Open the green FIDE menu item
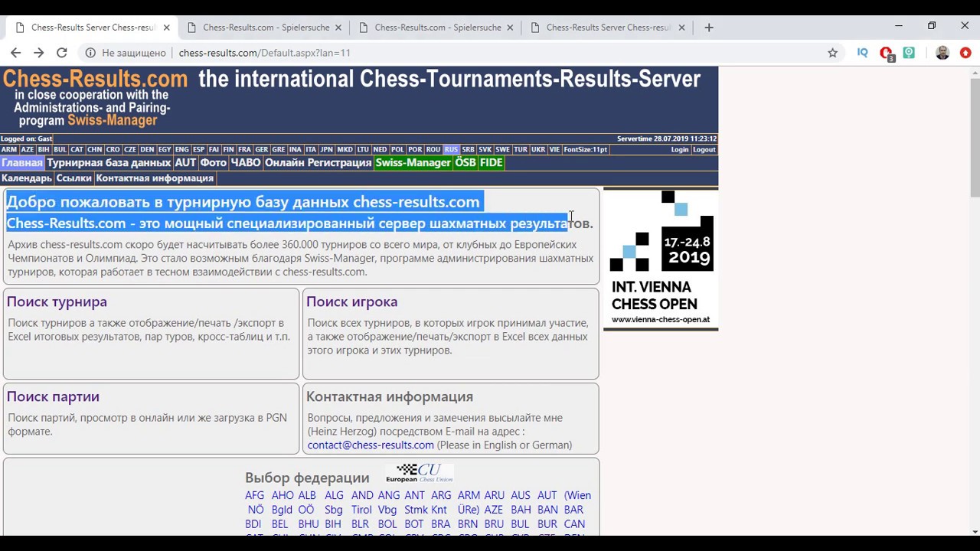Screen dimensions: 980x551 tap(492, 163)
